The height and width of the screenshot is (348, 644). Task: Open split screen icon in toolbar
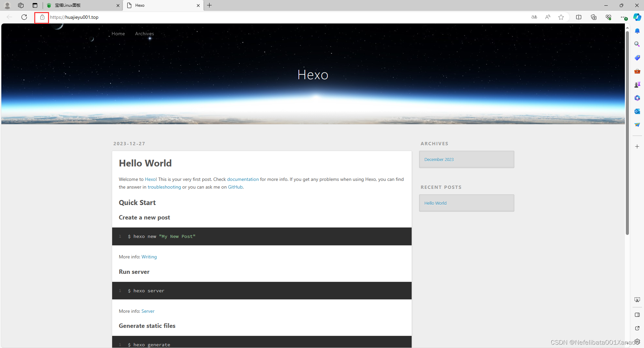click(579, 17)
